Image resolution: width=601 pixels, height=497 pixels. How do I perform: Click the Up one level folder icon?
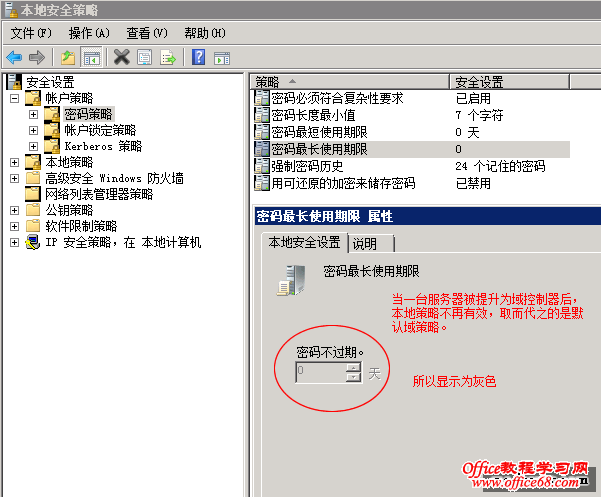click(x=68, y=57)
